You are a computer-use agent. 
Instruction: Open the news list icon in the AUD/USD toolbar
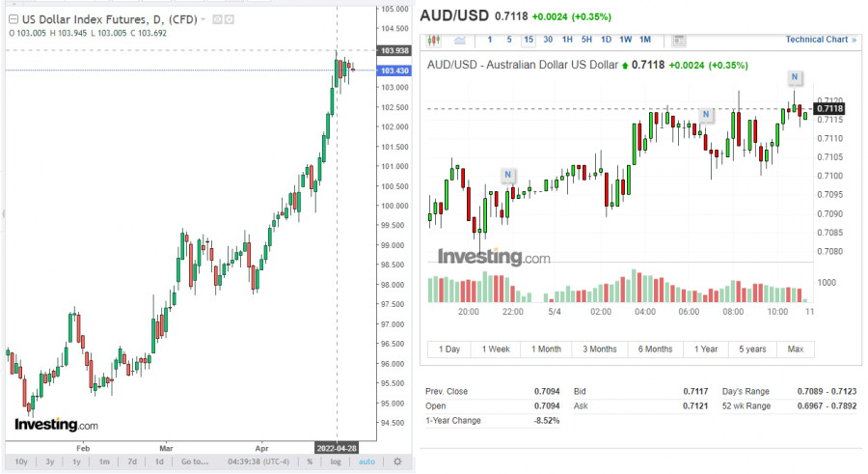point(679,40)
